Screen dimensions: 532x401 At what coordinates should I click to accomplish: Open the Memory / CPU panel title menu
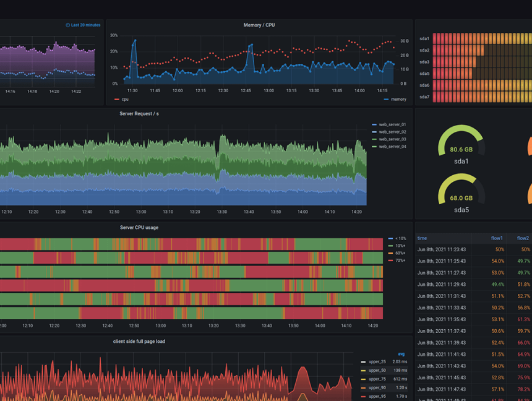click(259, 25)
